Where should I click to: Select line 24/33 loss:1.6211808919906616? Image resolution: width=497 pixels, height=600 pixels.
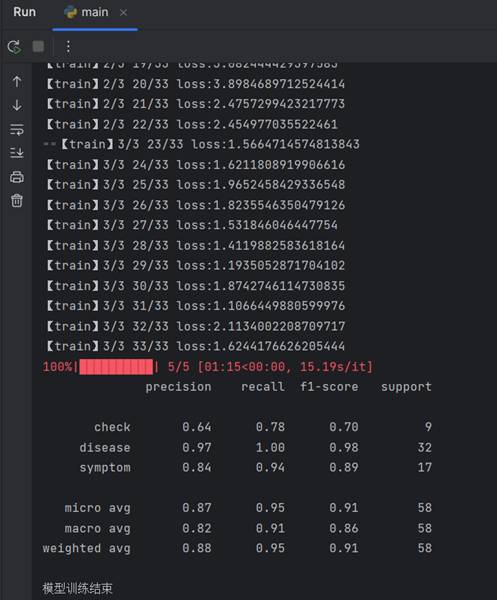point(195,165)
